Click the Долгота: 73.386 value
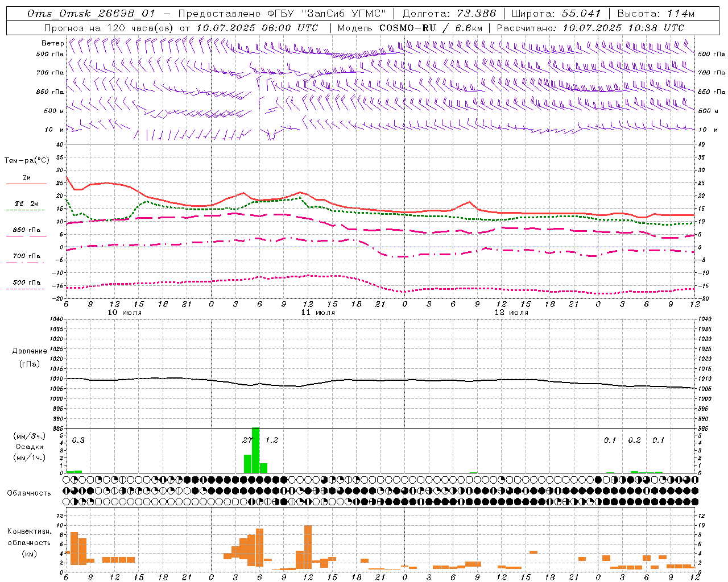The width and height of the screenshot is (728, 582). coord(449,14)
